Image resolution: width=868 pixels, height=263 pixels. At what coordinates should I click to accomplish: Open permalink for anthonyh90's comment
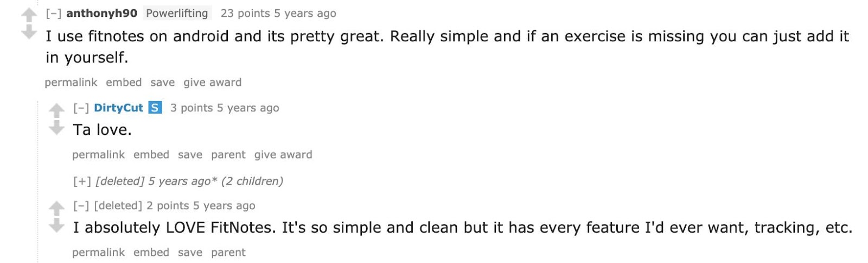click(71, 82)
